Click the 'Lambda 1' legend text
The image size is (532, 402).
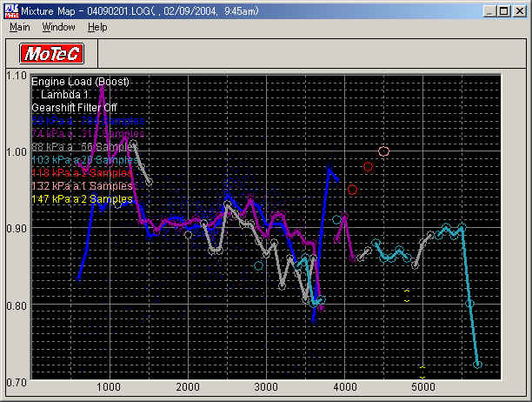point(64,95)
